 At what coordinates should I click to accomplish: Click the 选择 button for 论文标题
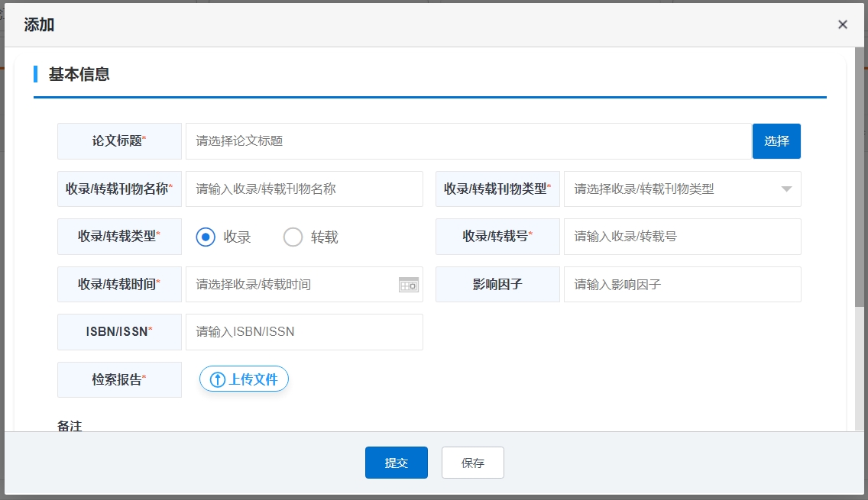tap(776, 141)
